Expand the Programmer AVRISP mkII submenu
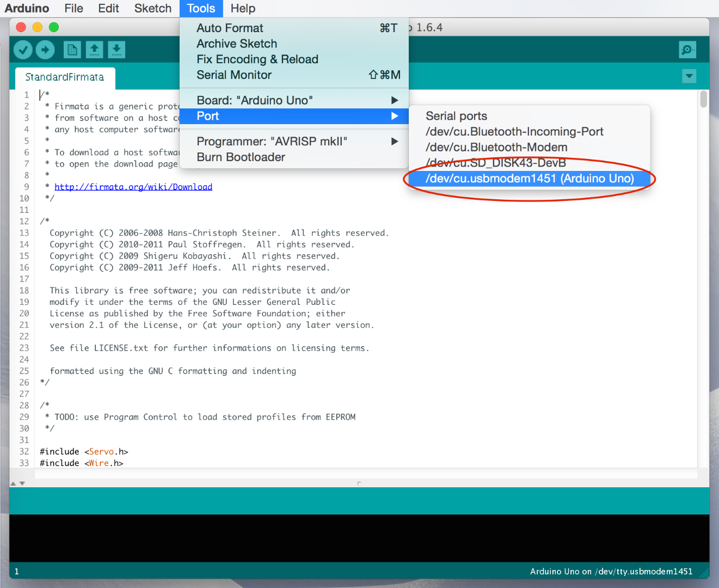Image resolution: width=719 pixels, height=588 pixels. point(272,141)
